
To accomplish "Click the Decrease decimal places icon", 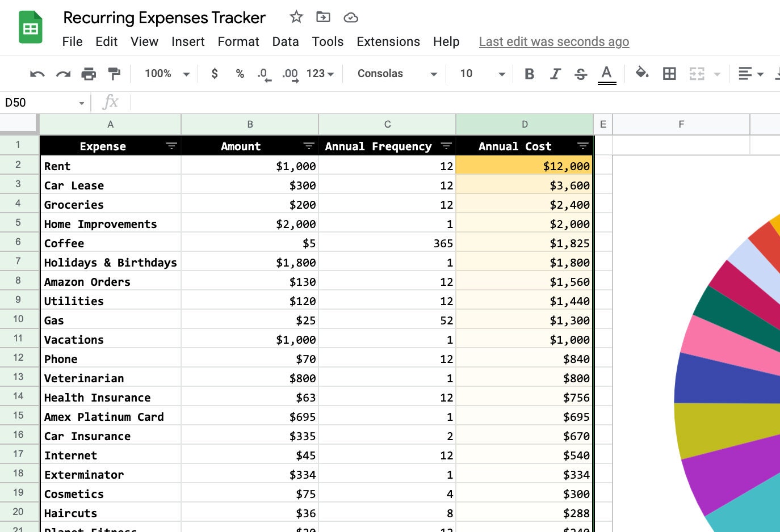I will click(x=262, y=73).
